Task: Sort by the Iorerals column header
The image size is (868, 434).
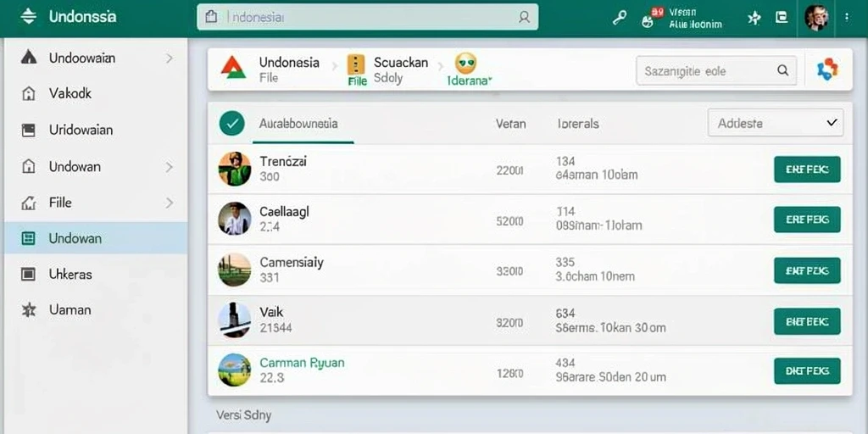Action: click(x=578, y=124)
